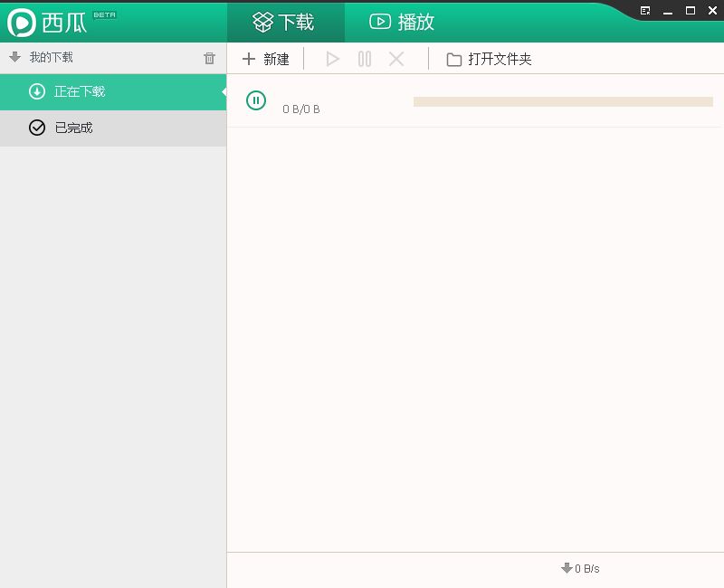Click the folder icon of 打开文件夹

coord(452,59)
